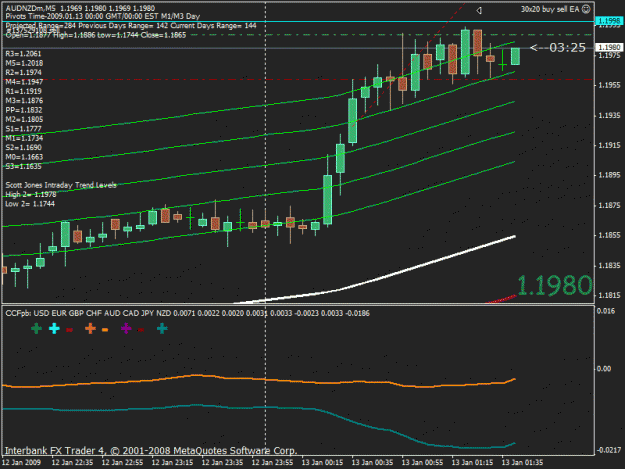Image resolution: width=625 pixels, height=469 pixels.
Task: Click the teal plus NZD strength icon
Action: click(x=162, y=329)
